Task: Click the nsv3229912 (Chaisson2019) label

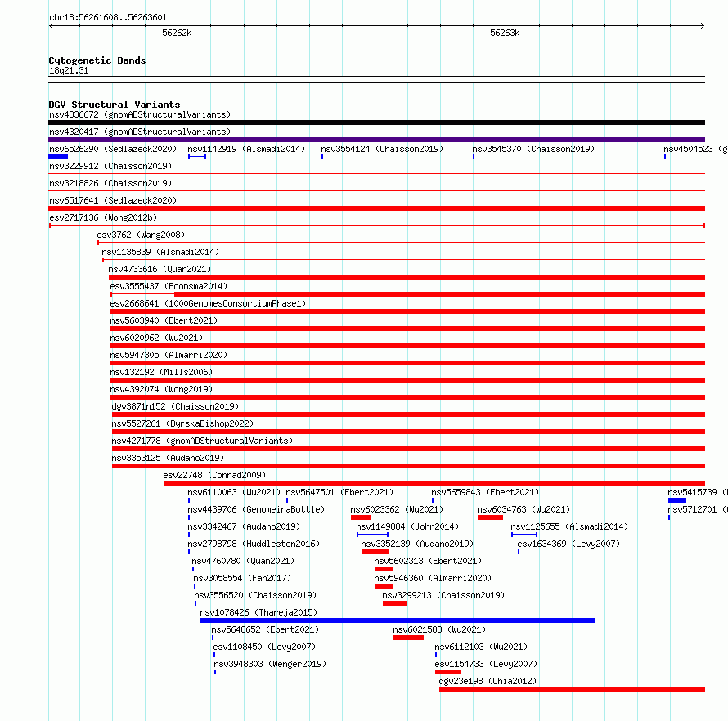Action: (110, 166)
